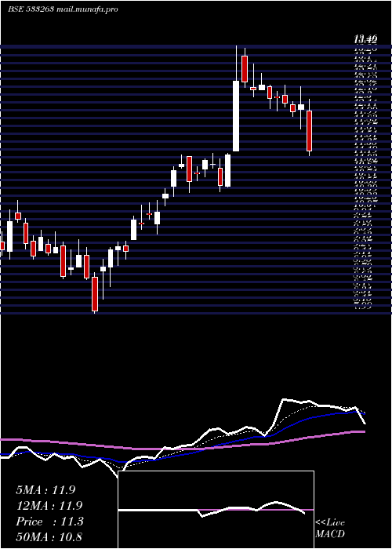Click the tallest white breakout candlestick

click(236, 116)
